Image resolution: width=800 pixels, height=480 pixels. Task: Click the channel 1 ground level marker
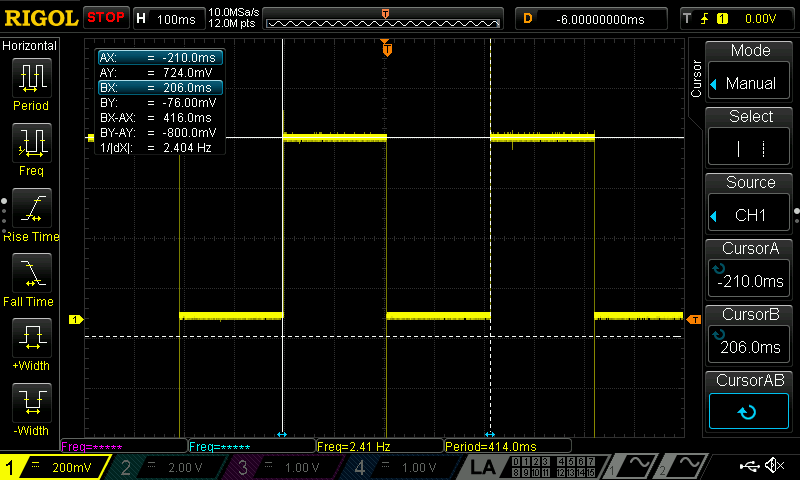click(76, 319)
